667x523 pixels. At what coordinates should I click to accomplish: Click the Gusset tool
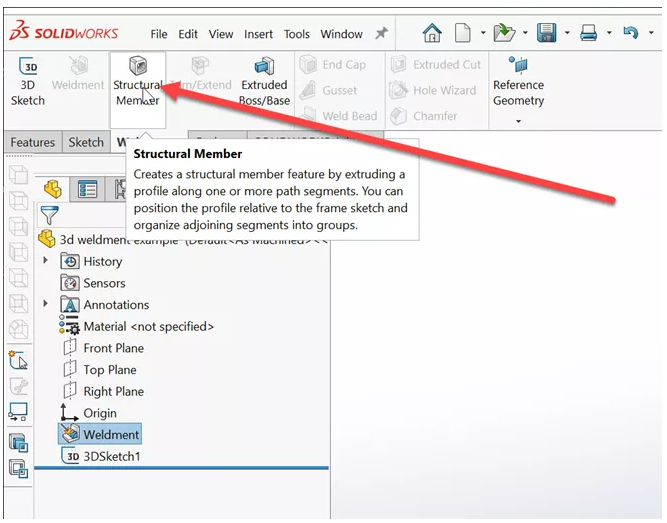click(328, 90)
